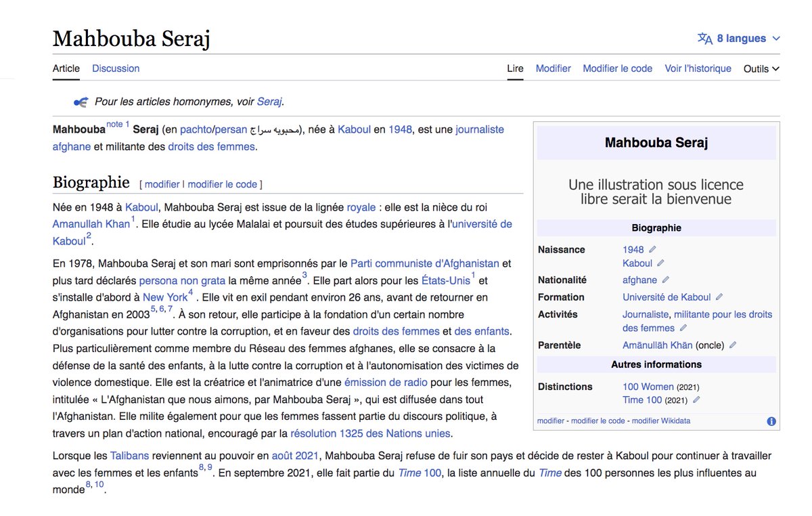Screen dimensions: 812x516
Task: Open the Outils dropdown menu
Action: pyautogui.click(x=761, y=68)
